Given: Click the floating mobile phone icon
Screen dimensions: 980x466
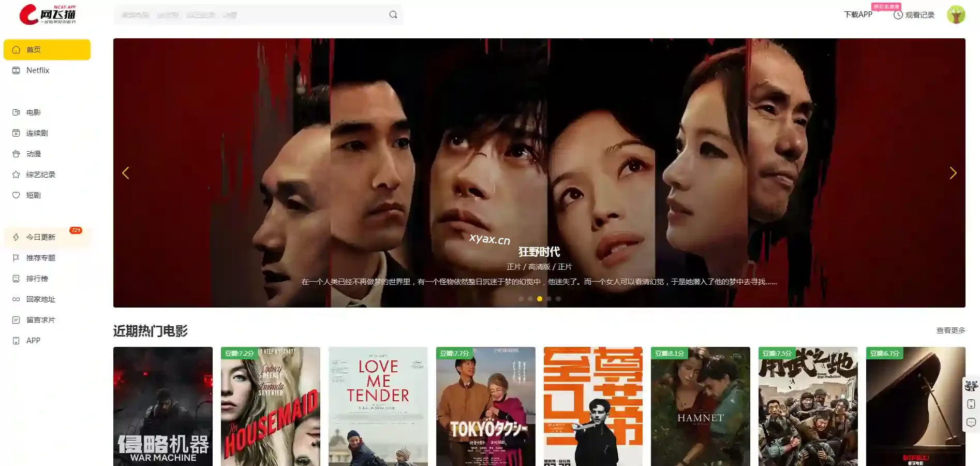Looking at the screenshot, I should click(x=971, y=404).
